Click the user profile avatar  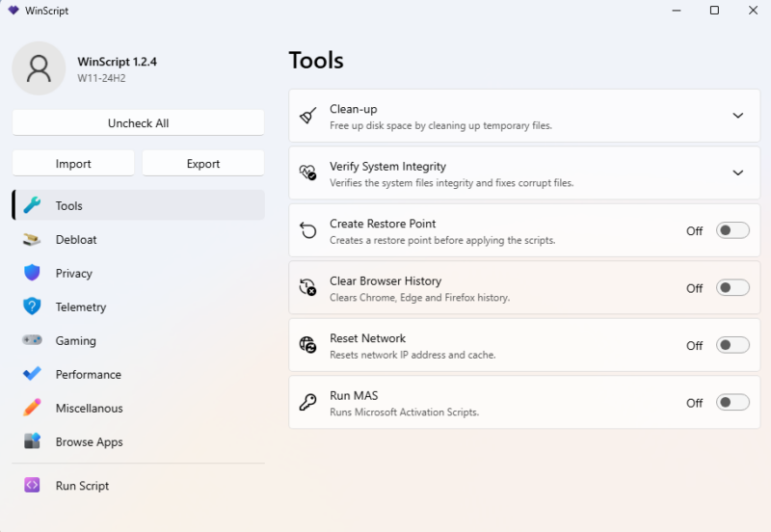39,67
